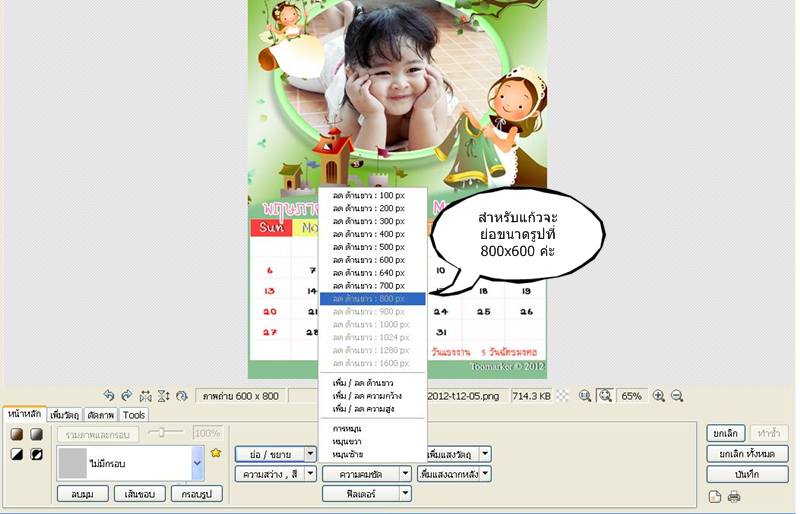Click the 65% zoom level field
The height and width of the screenshot is (514, 800).
pyautogui.click(x=632, y=396)
